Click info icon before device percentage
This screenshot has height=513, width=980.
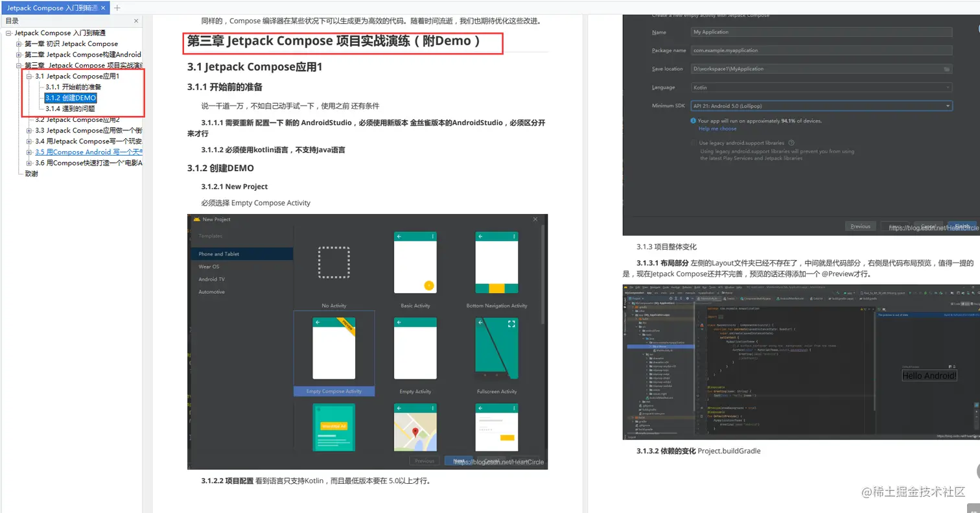coord(694,121)
